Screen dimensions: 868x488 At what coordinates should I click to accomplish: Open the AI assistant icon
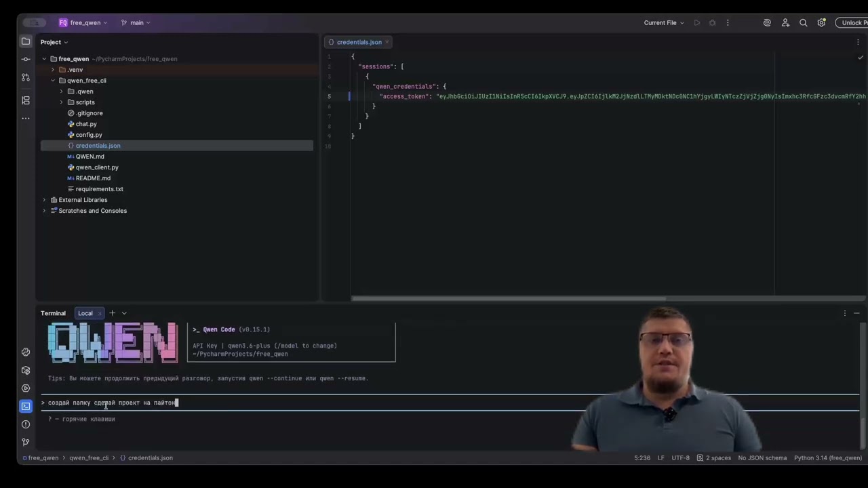767,22
